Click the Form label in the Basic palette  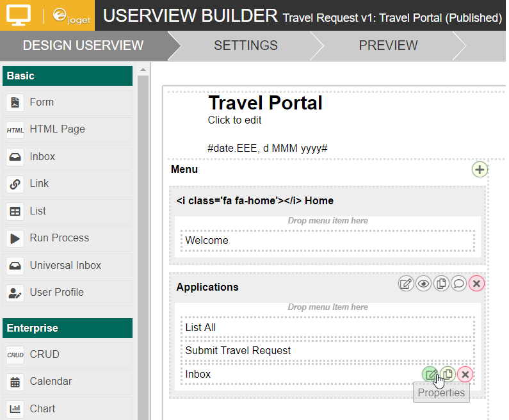coord(42,102)
